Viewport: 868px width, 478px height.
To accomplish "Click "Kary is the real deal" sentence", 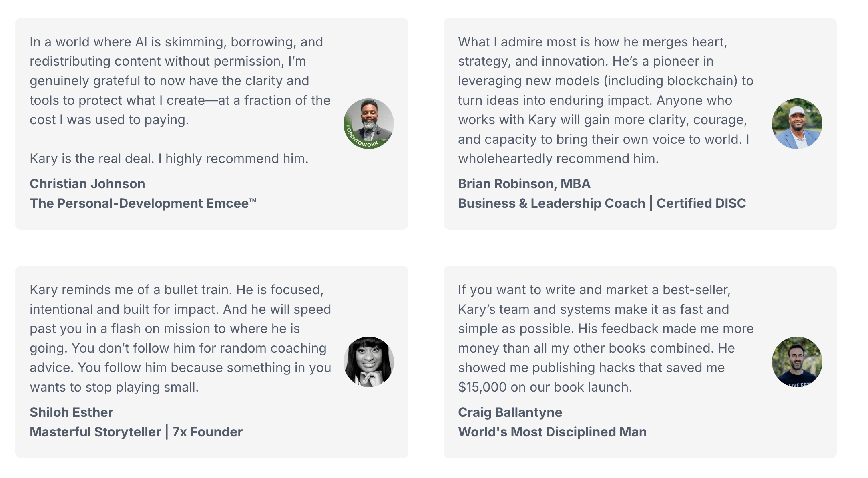I will (x=169, y=159).
